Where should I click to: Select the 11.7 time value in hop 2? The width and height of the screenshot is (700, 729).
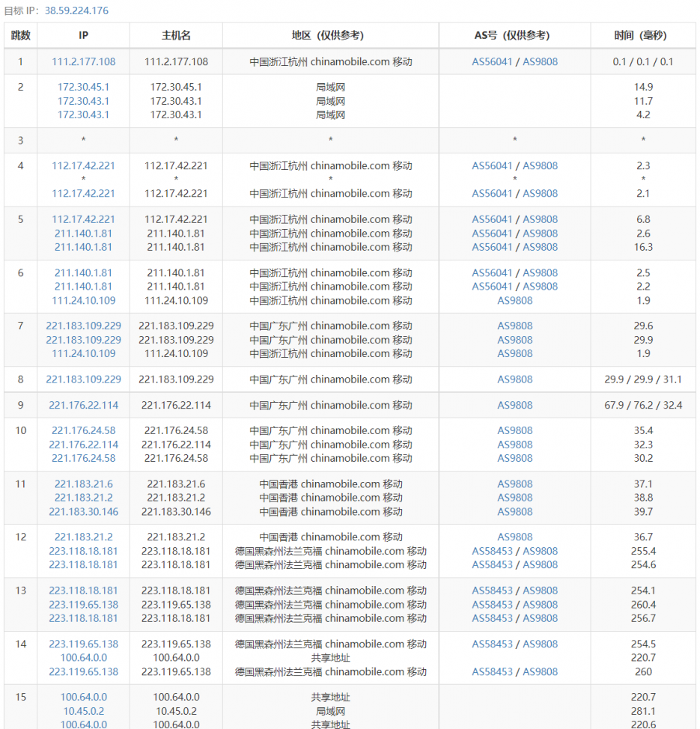click(x=643, y=101)
